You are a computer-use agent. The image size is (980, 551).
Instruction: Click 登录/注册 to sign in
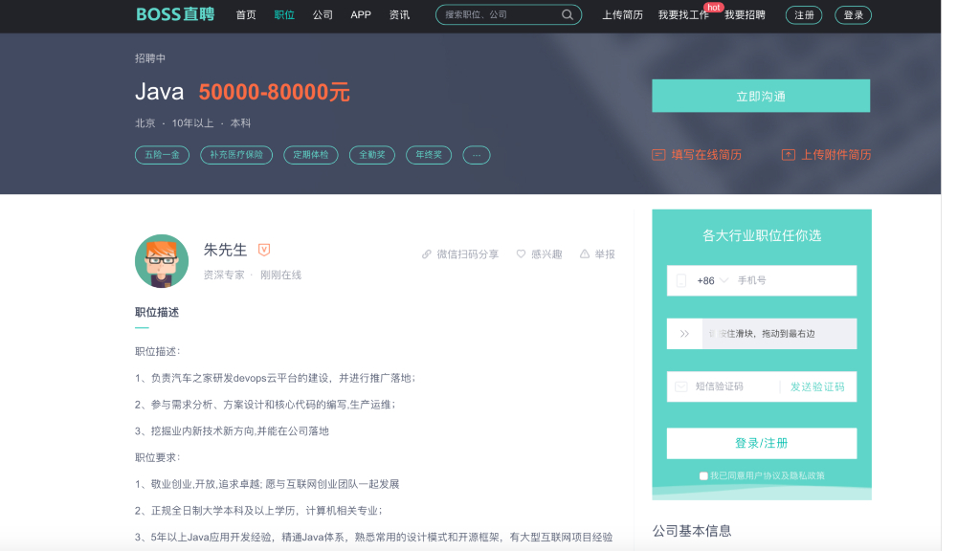pos(761,444)
